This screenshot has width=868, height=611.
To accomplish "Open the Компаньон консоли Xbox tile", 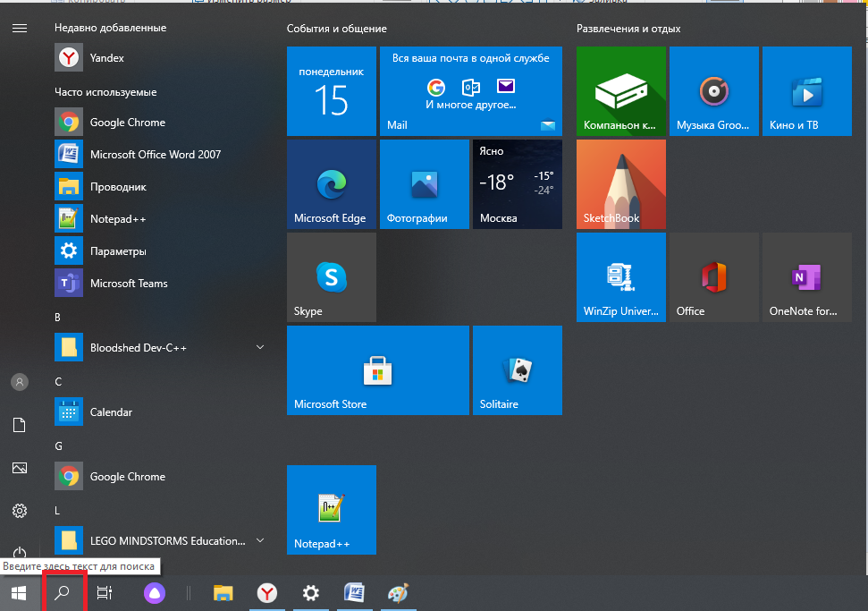I will [x=621, y=91].
